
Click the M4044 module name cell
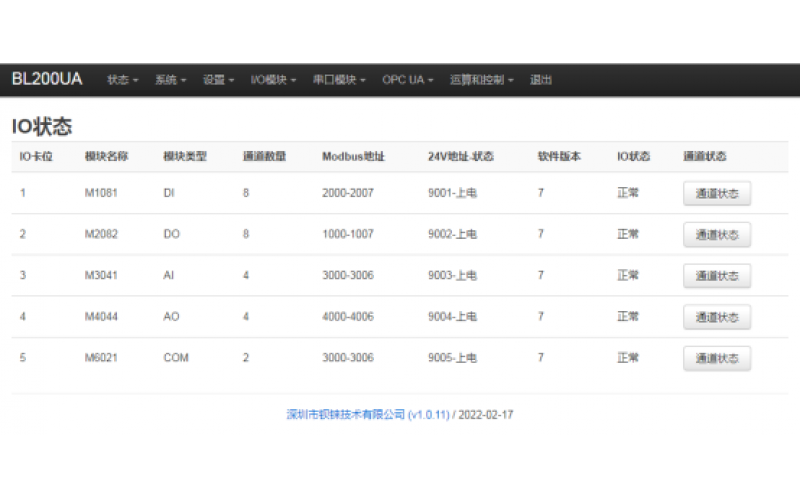coord(101,317)
